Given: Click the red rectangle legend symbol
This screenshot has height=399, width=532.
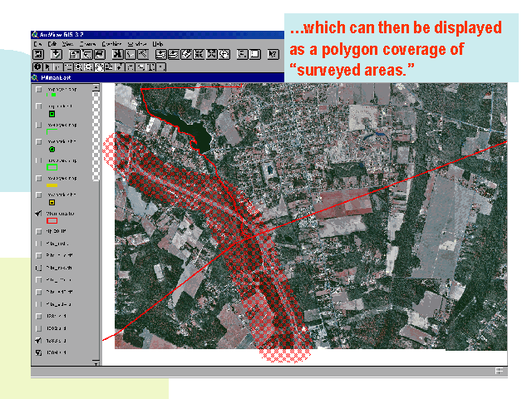Looking at the screenshot, I should [52, 221].
